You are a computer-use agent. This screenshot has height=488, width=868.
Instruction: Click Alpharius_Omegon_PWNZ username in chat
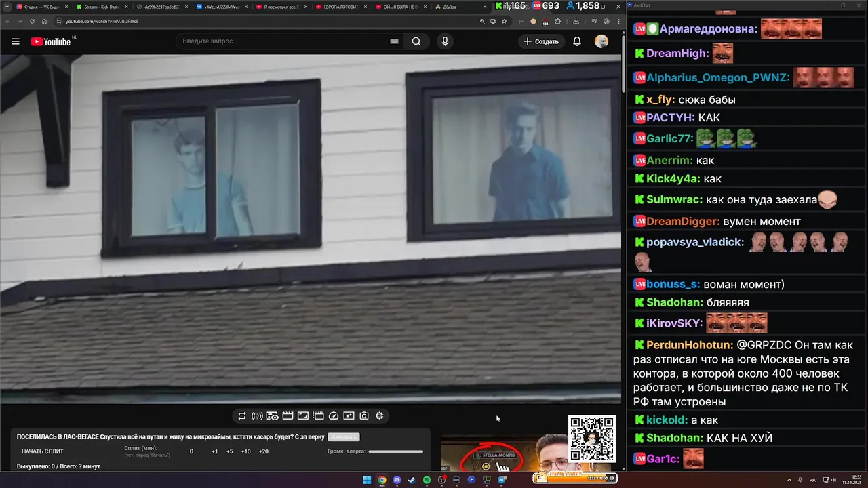718,78
